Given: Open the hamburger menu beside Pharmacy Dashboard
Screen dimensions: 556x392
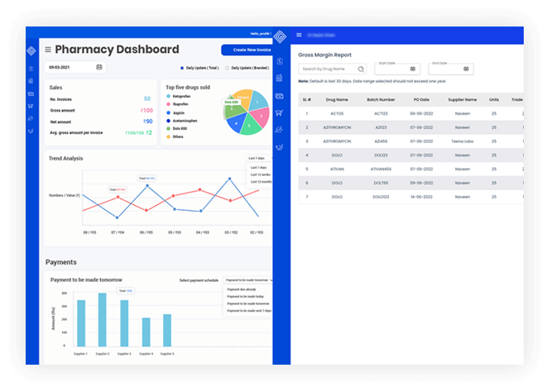Looking at the screenshot, I should click(48, 50).
